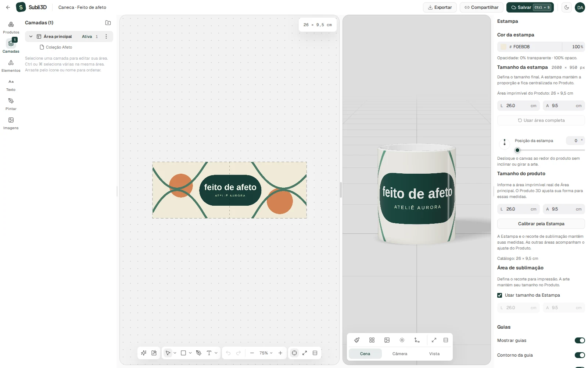Open the Texto sidebar panel
The height and width of the screenshot is (368, 588).
click(11, 85)
